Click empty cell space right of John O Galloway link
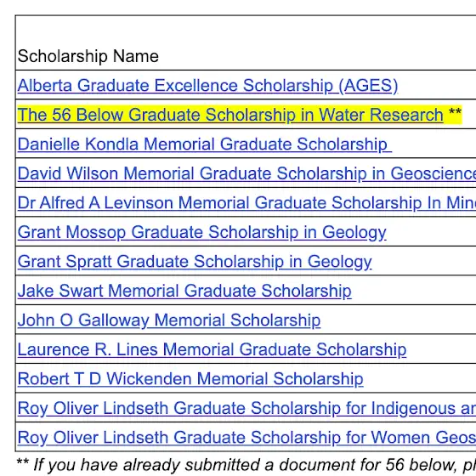Viewport: 476px width, 476px height. (399, 320)
